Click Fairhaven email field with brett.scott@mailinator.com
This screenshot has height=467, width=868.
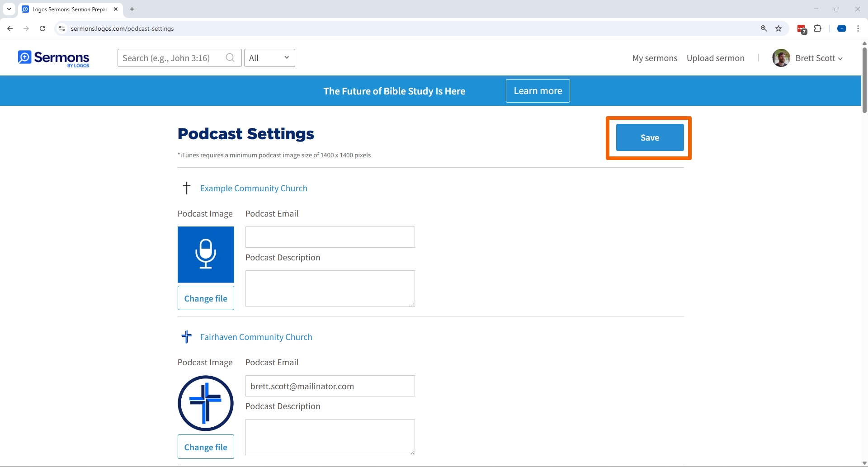[x=330, y=386]
